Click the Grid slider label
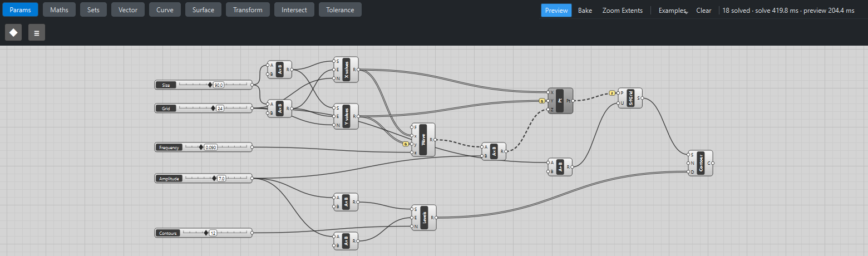868x256 pixels. 166,109
